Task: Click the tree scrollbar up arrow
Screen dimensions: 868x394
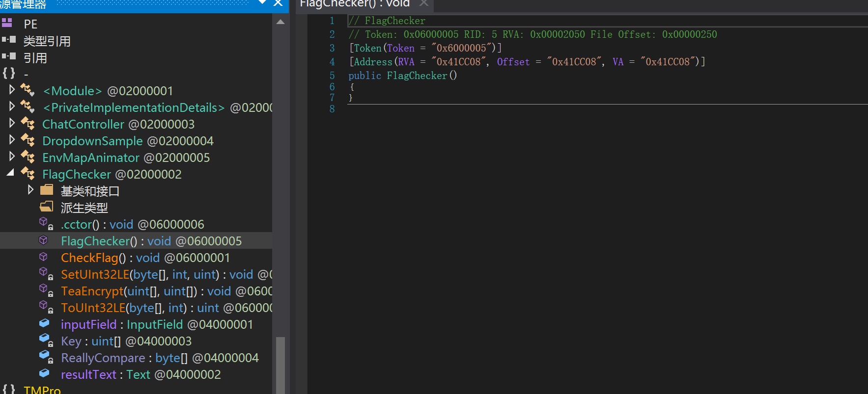Action: pyautogui.click(x=280, y=22)
